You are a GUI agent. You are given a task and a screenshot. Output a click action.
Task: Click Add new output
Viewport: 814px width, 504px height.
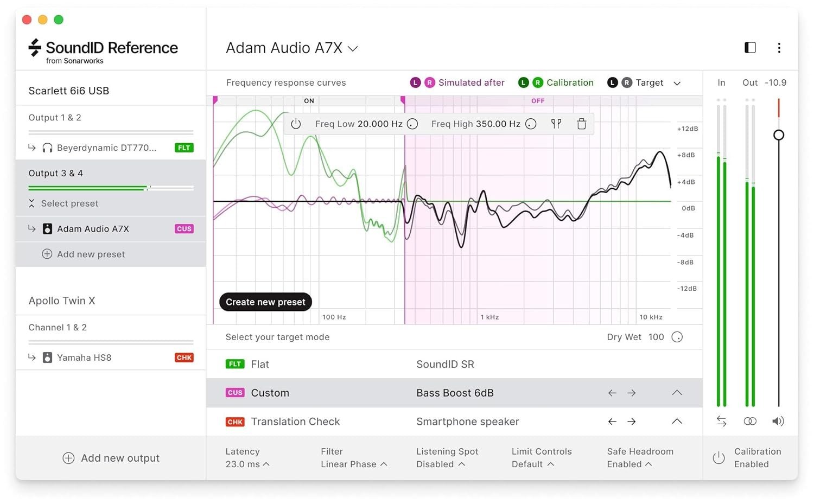pyautogui.click(x=111, y=458)
